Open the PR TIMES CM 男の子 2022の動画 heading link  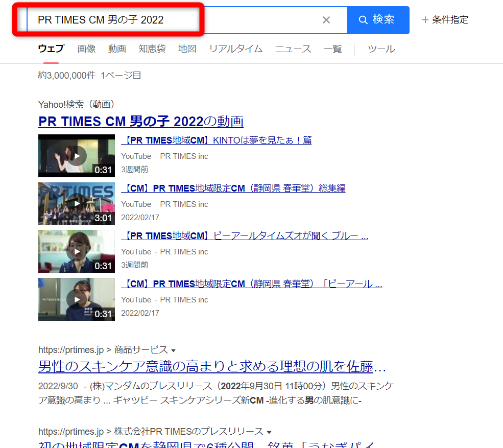click(x=141, y=121)
